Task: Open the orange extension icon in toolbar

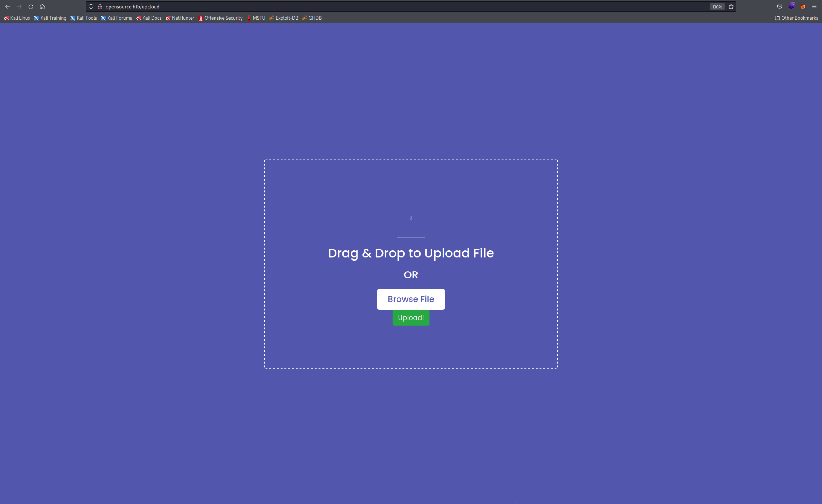Action: coord(803,7)
